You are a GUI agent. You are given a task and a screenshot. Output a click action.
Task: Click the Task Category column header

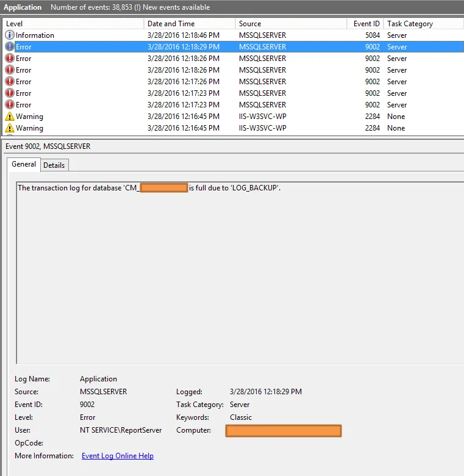coord(424,24)
